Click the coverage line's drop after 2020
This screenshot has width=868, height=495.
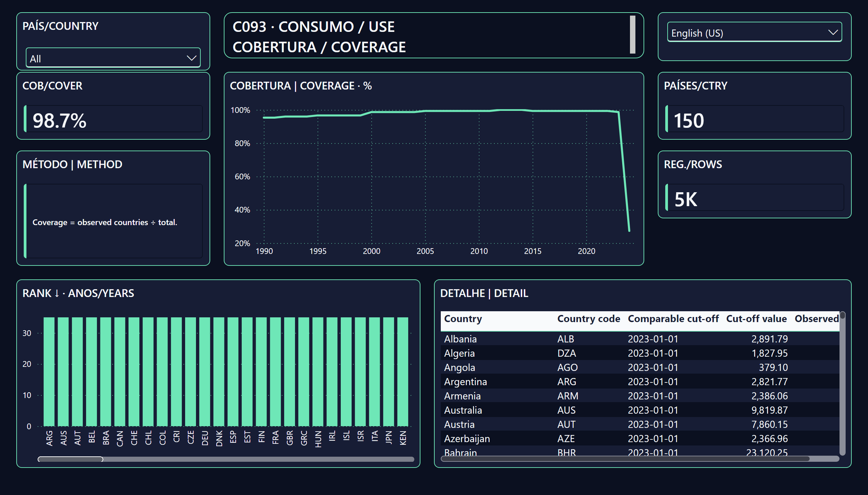pyautogui.click(x=624, y=172)
